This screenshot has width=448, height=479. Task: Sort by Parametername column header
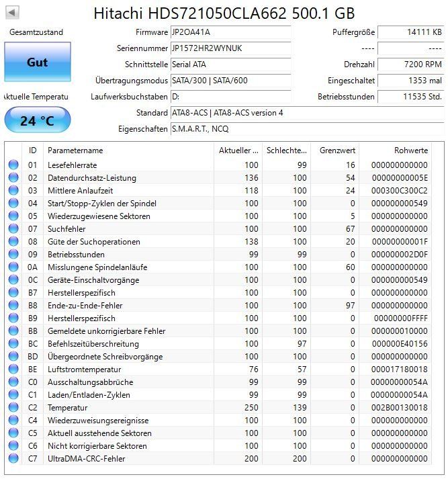(128, 150)
